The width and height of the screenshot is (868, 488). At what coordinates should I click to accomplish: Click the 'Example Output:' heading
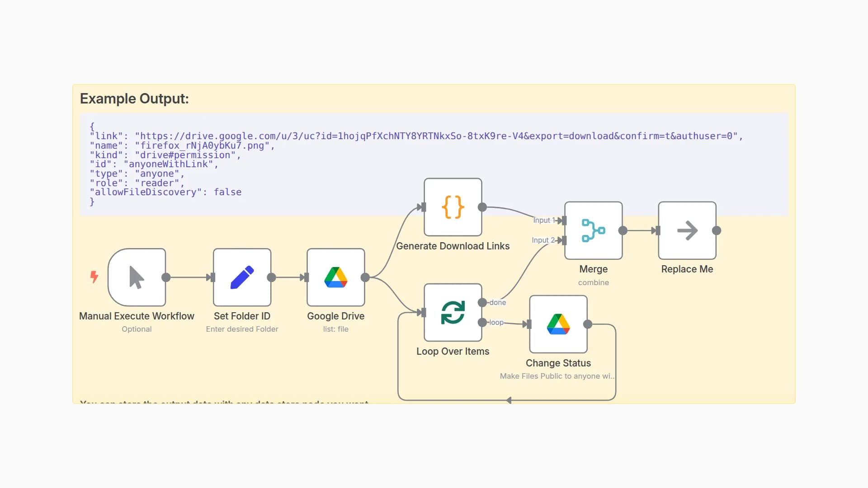134,99
